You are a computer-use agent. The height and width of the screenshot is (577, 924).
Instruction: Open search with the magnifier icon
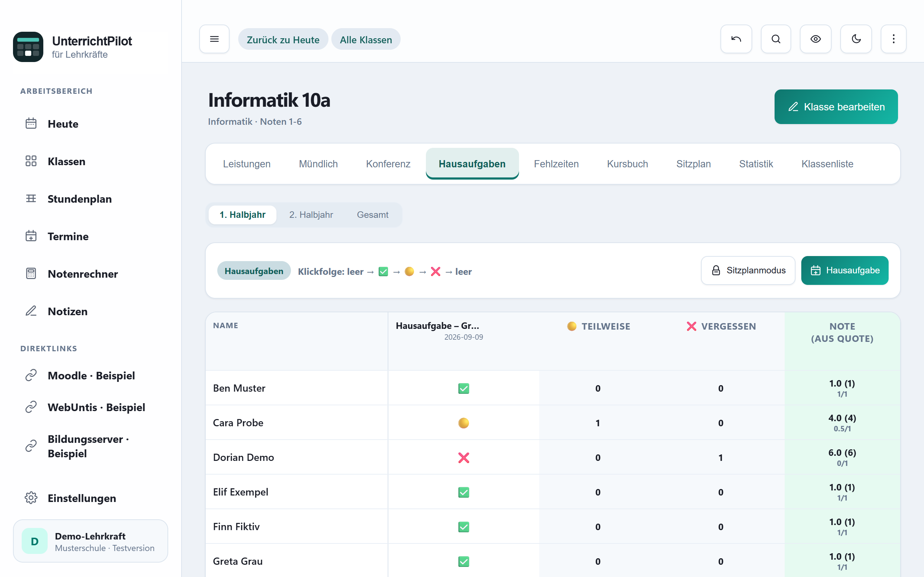775,39
